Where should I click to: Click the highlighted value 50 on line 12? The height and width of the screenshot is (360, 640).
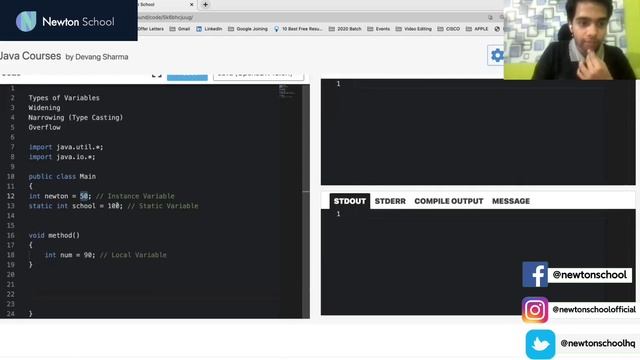point(84,196)
